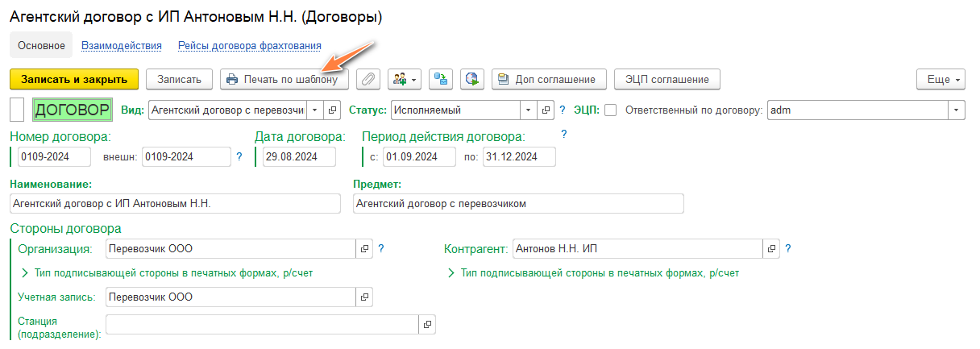Open the Вид field's open-form icon

coord(333,110)
